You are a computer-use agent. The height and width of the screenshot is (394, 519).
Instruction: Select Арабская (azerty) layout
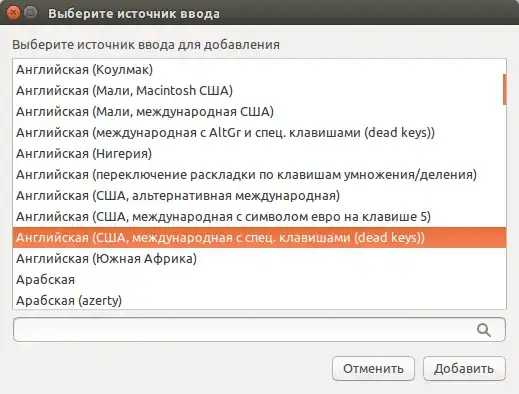tap(259, 301)
